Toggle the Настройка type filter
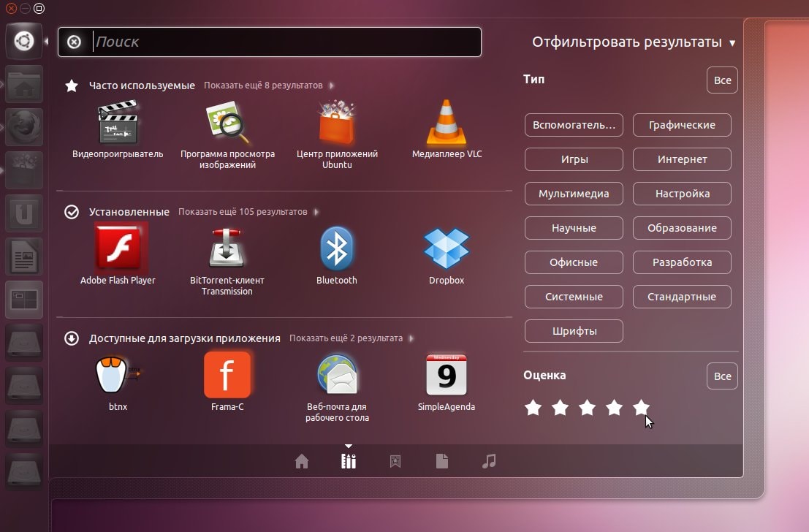 (x=682, y=194)
